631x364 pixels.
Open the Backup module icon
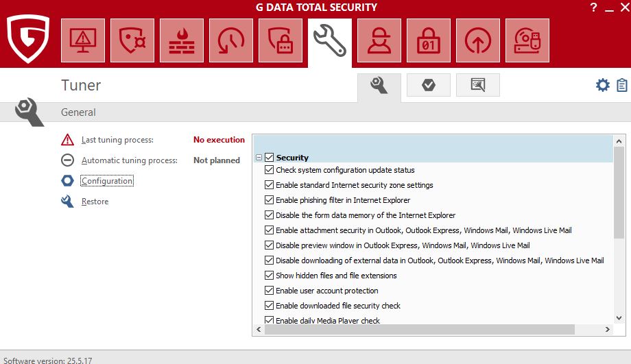tap(231, 40)
